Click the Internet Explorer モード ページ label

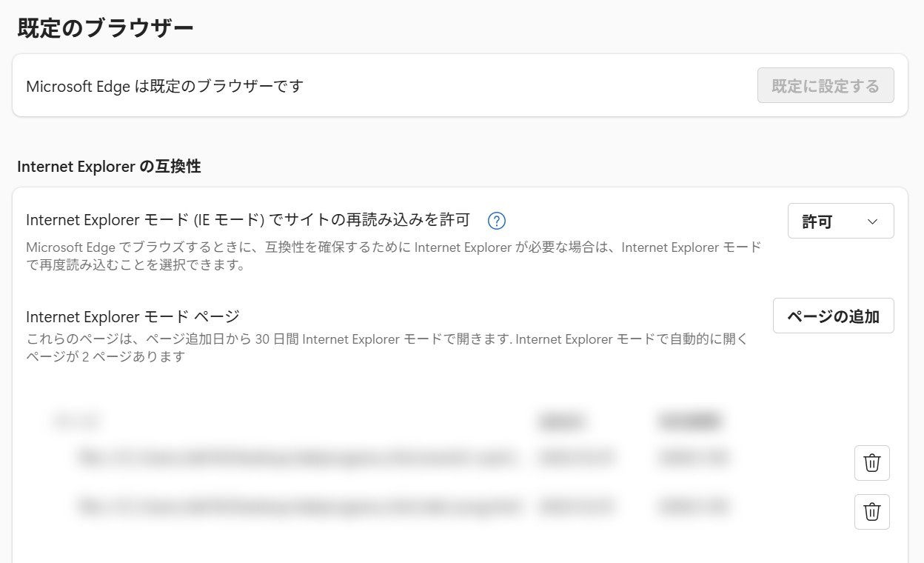coord(133,316)
